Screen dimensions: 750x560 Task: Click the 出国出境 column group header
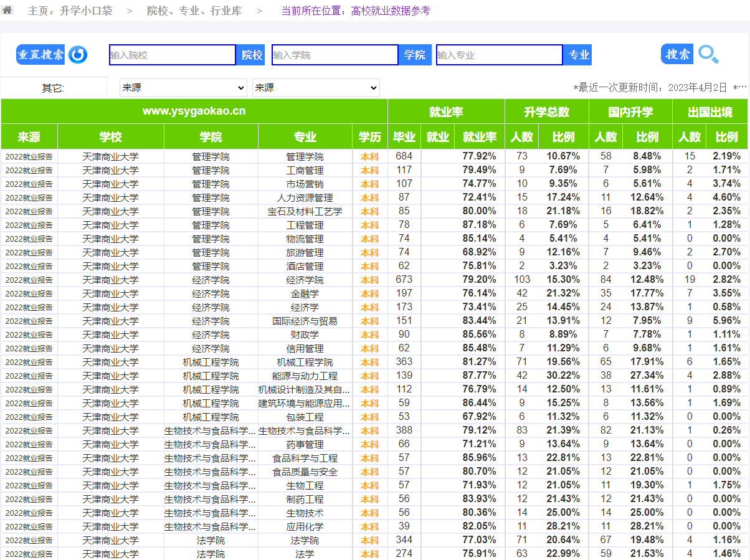[x=710, y=112]
